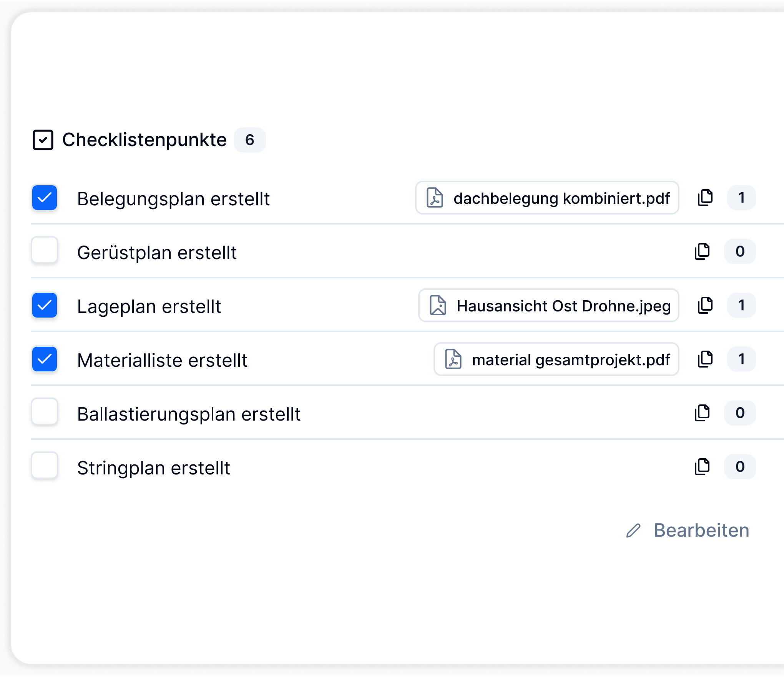Check the Stringplan erstellt checkbox
Viewport: 784px width, 692px height.
tap(45, 466)
